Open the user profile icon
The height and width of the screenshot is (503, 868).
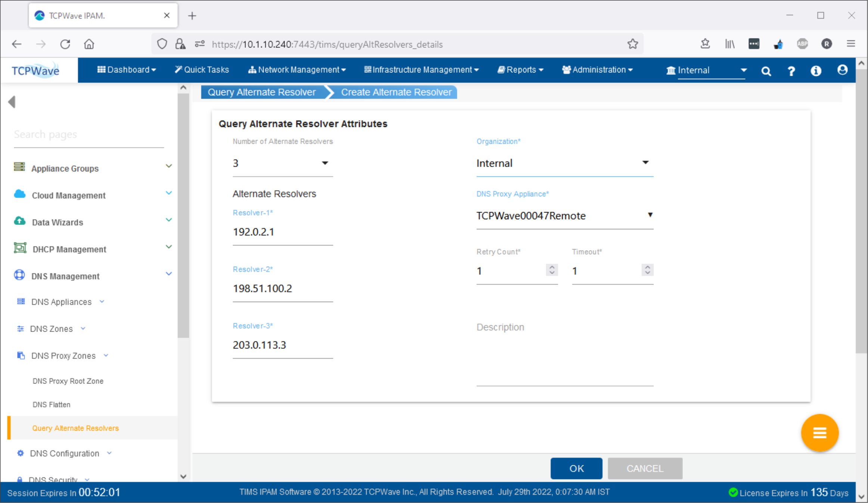click(x=842, y=70)
